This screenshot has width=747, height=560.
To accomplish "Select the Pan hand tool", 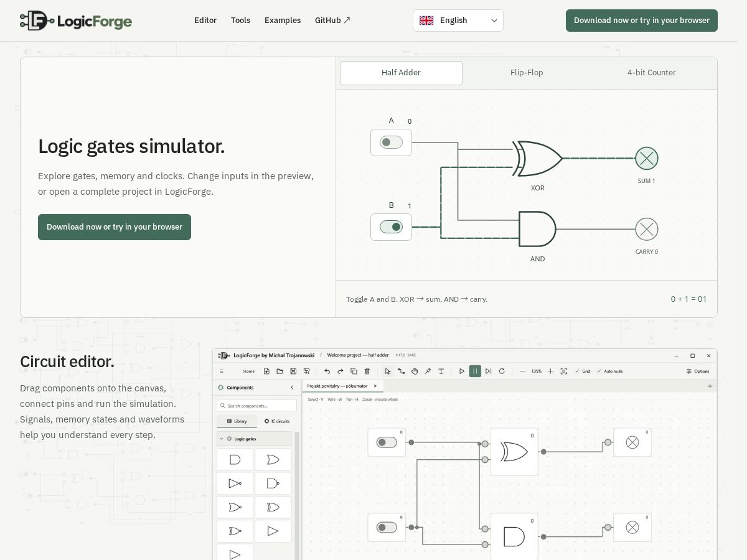I will pos(415,371).
